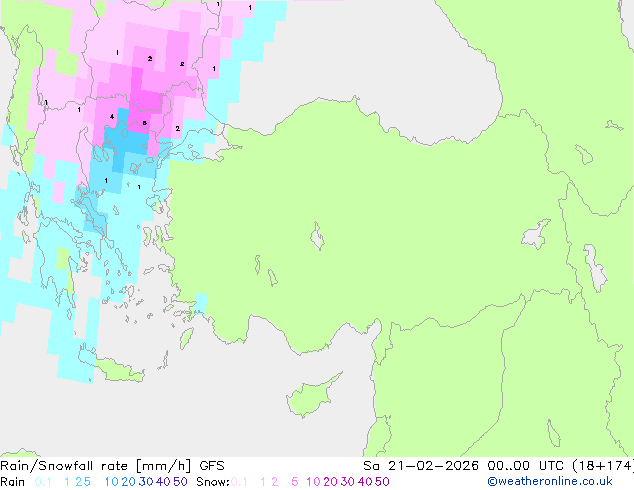Screen dimensions: 634x490
Task: Open the weatheronline.co.uk credit link
Action: pos(550,482)
